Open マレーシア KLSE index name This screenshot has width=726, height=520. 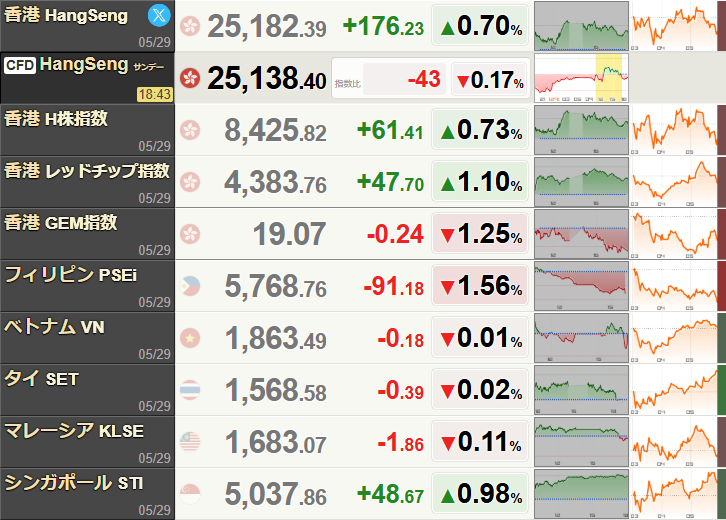point(74,431)
